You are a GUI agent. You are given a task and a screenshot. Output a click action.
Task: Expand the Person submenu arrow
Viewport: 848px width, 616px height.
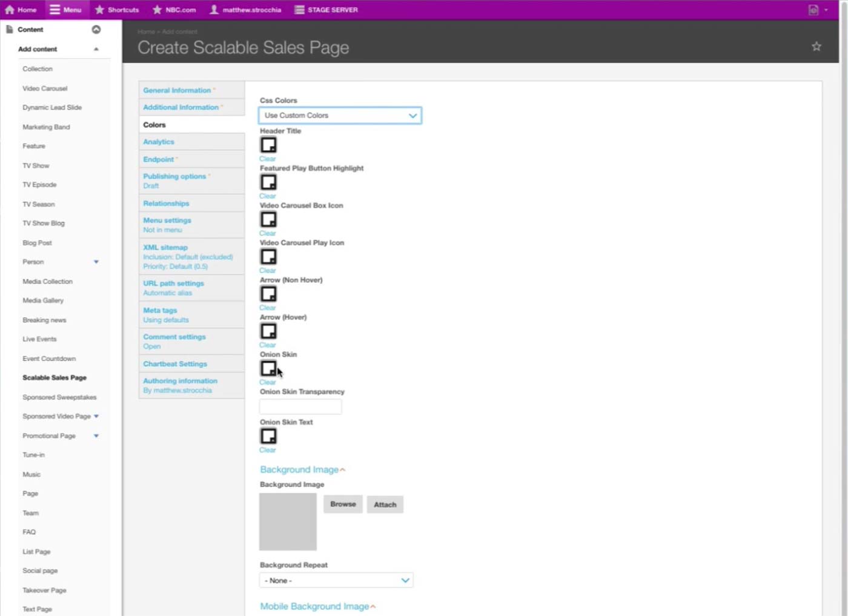[96, 262]
